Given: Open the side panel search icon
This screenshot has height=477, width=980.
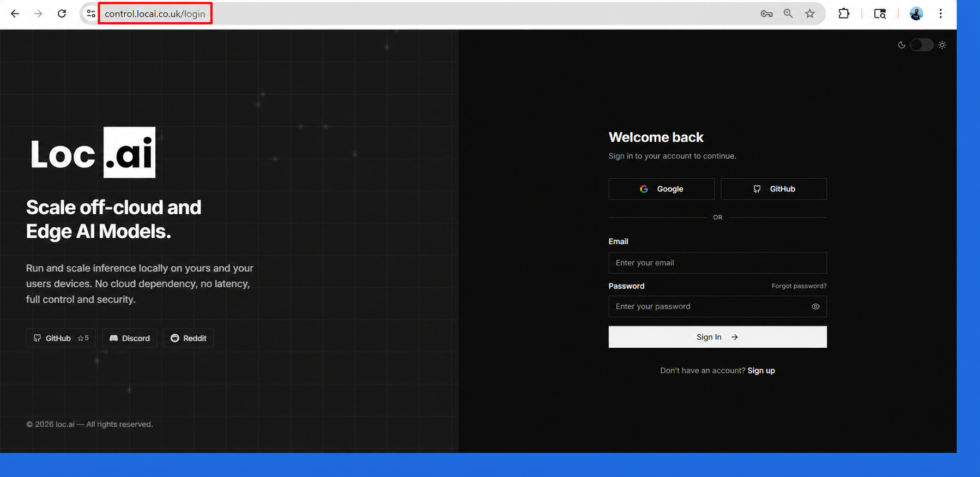Looking at the screenshot, I should pos(880,14).
